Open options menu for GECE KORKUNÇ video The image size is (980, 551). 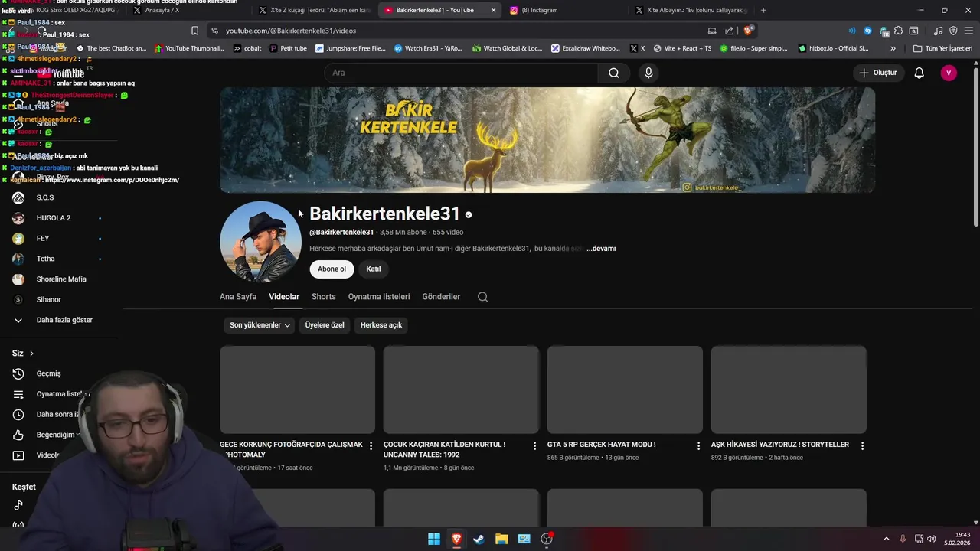pos(371,445)
